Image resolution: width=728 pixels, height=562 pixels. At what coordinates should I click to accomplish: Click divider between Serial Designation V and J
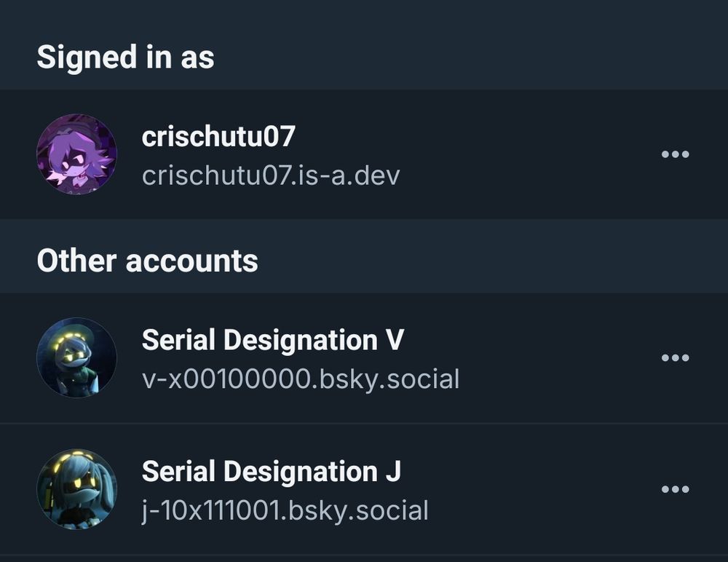click(364, 423)
